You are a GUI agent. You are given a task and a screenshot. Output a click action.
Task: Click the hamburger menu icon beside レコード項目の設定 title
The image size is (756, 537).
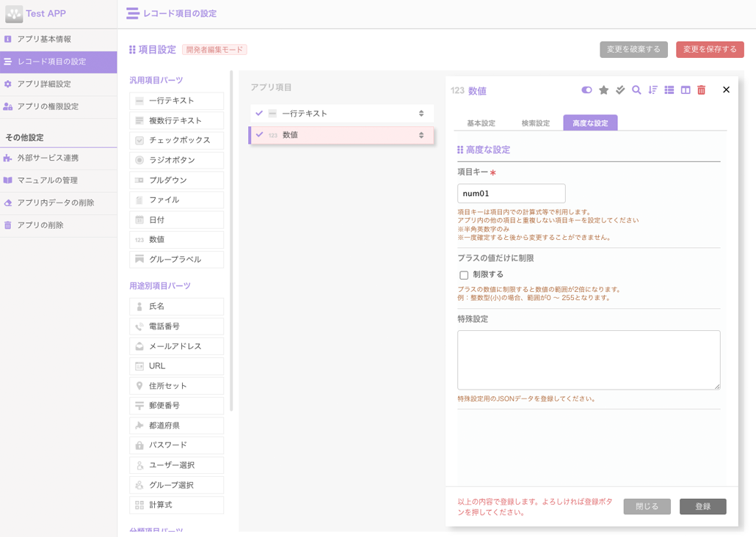(x=132, y=13)
